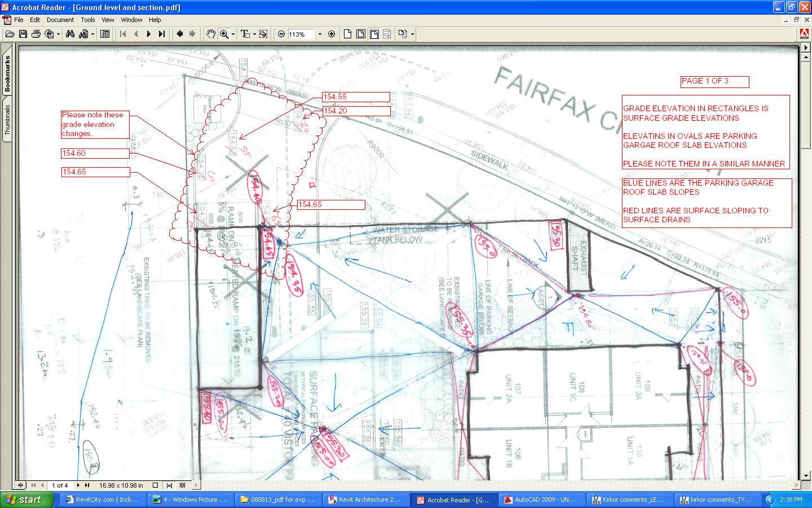Open the File menu
The image size is (812, 508).
(19, 20)
